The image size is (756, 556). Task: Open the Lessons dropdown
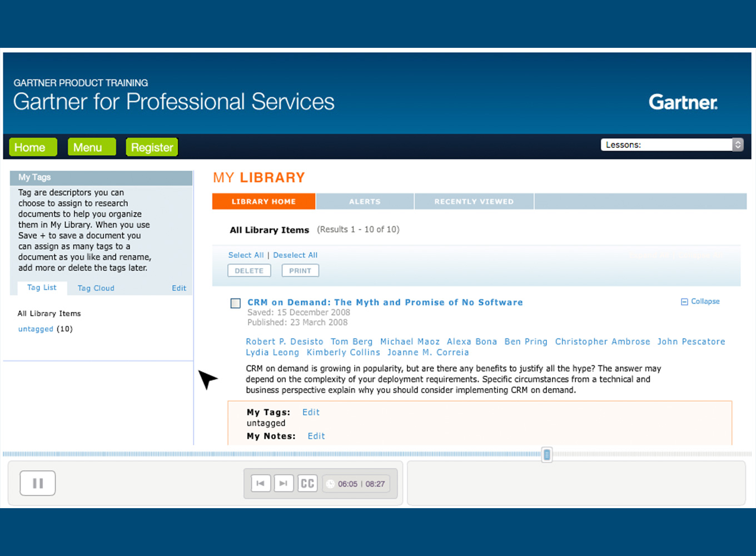[x=672, y=145]
